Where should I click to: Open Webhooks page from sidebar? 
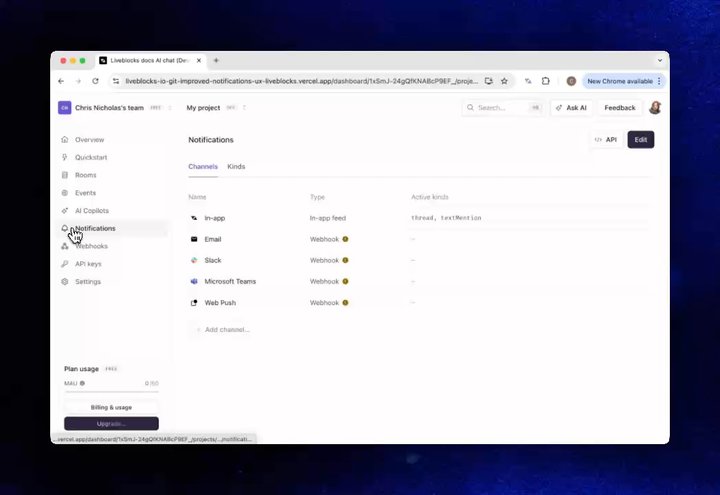(x=91, y=246)
